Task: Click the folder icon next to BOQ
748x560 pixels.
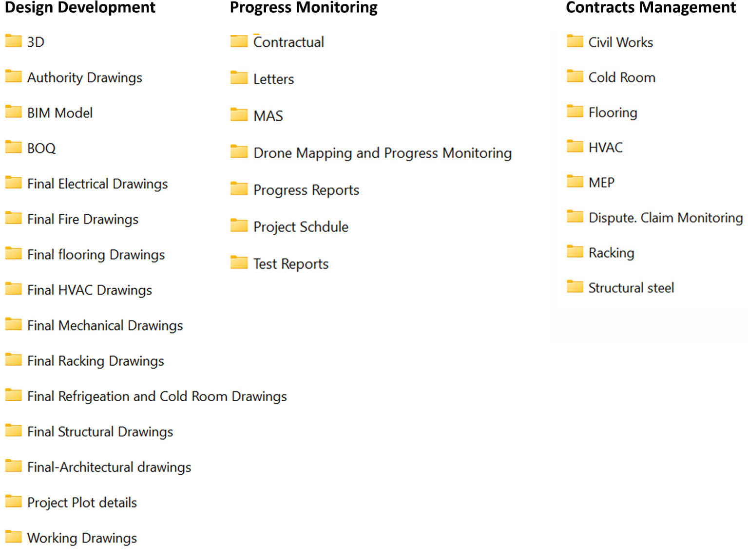Action: (x=13, y=147)
